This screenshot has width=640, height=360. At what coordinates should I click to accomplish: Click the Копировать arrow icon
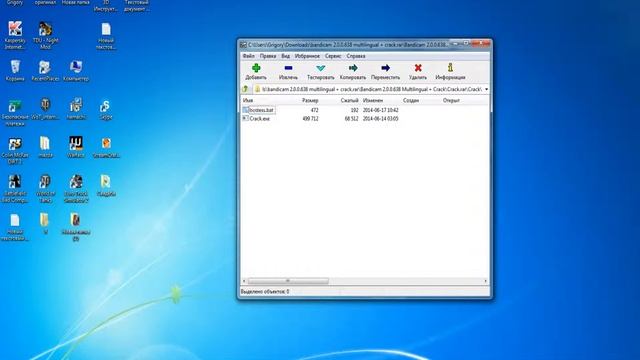point(353,68)
